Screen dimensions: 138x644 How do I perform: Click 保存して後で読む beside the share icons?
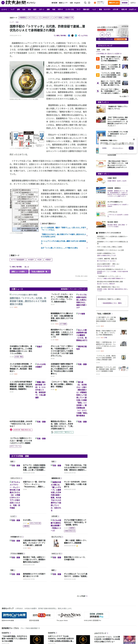[x=60, y=36]
